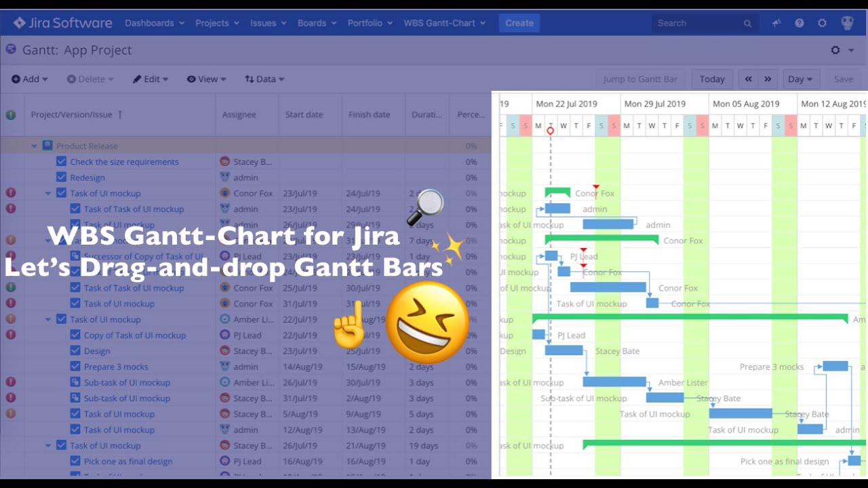Collapse Conor Fox's Task of UI mockup 23/Jul
The width and height of the screenshot is (868, 488).
(x=48, y=193)
